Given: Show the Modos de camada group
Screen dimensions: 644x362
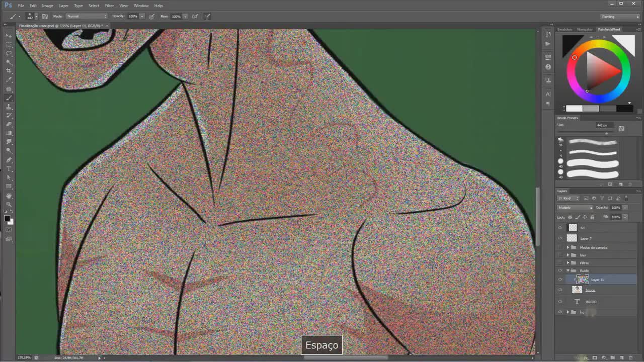Looking at the screenshot, I should click(560, 247).
